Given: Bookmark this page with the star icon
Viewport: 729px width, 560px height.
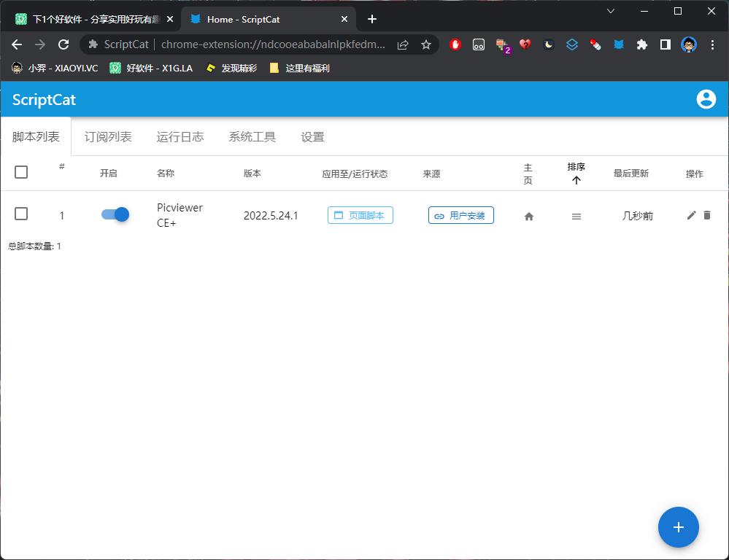Looking at the screenshot, I should tap(426, 44).
